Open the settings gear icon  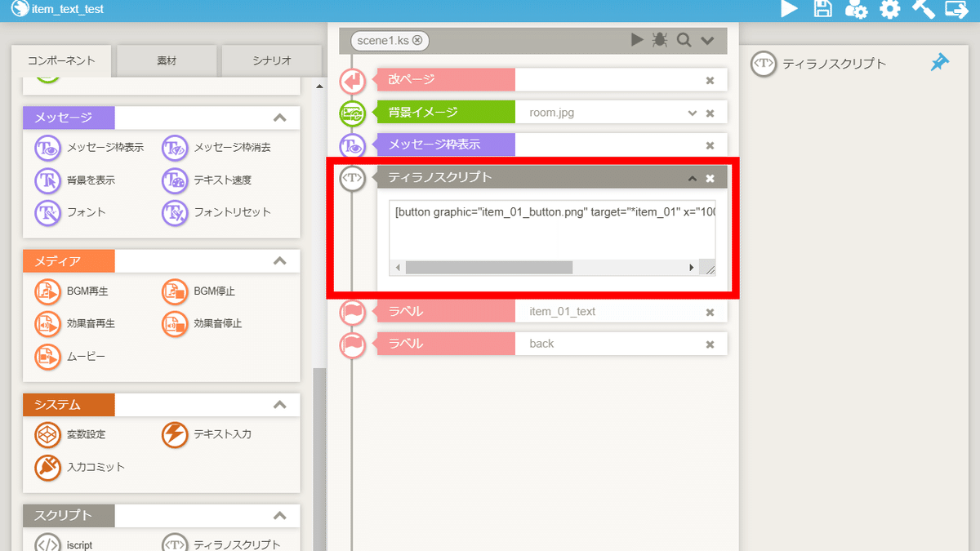point(889,9)
